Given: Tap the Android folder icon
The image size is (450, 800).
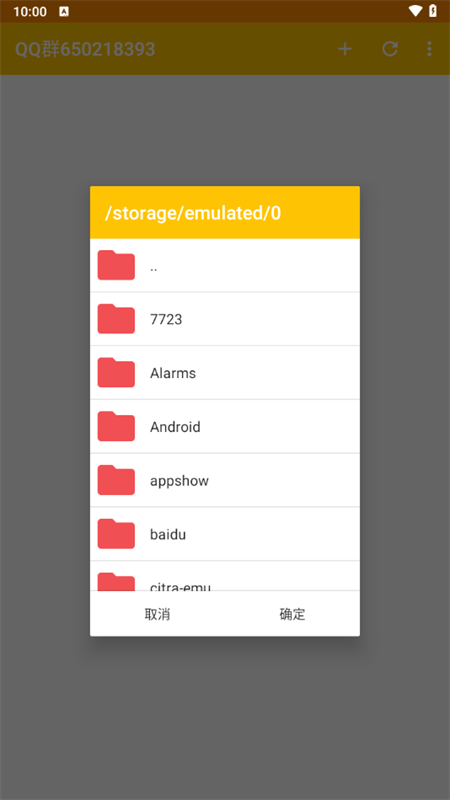Looking at the screenshot, I should [x=116, y=426].
